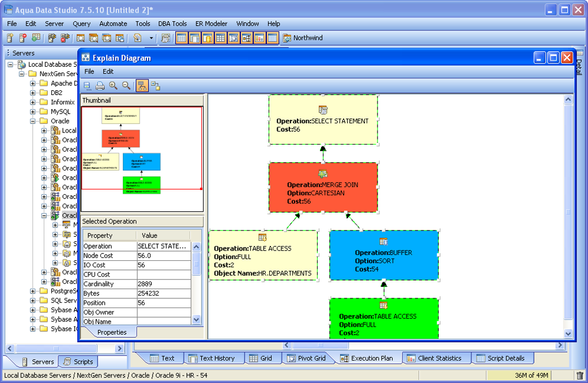Viewport: 588px width, 383px height.
Task: Click the icon in the SELECT STATEMENT node
Action: point(323,110)
